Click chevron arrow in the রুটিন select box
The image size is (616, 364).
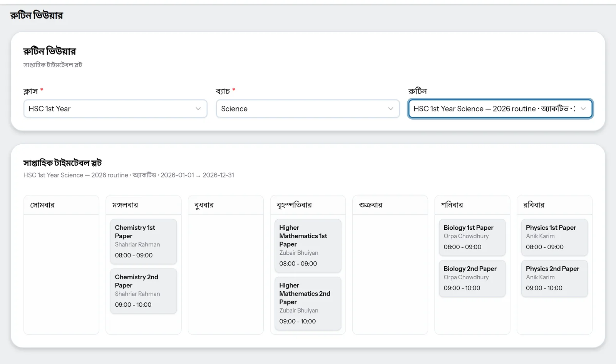[583, 109]
